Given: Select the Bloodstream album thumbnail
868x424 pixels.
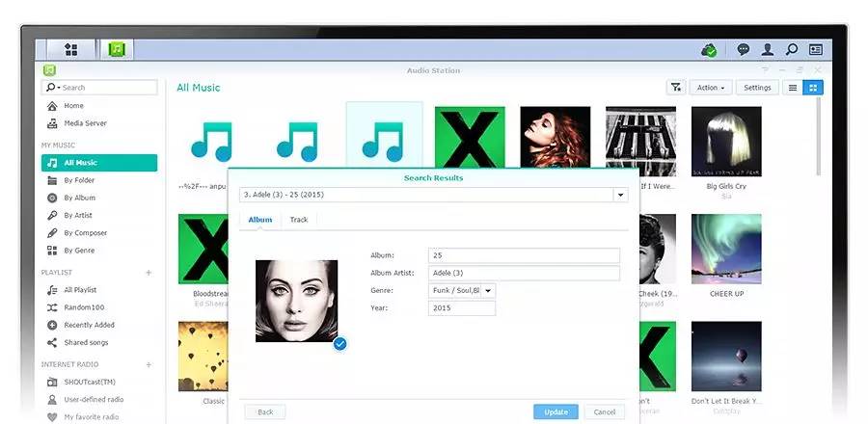Looking at the screenshot, I should 203,249.
